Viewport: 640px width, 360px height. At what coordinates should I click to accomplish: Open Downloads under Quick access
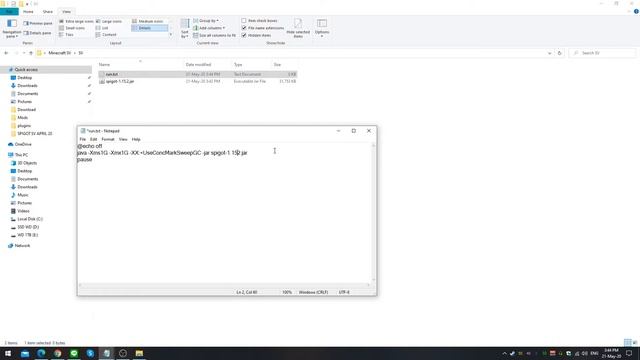(x=27, y=86)
